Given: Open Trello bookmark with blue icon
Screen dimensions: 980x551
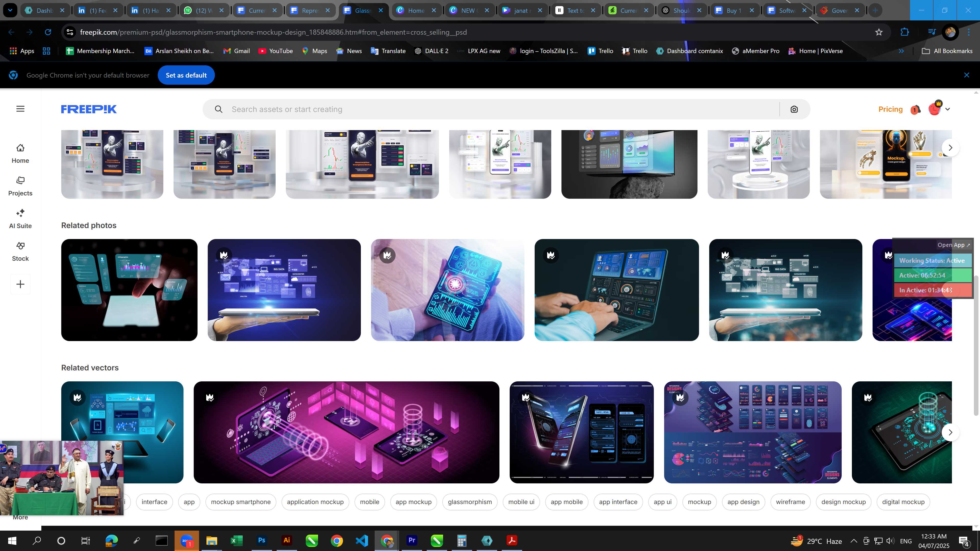Looking at the screenshot, I should 600,51.
